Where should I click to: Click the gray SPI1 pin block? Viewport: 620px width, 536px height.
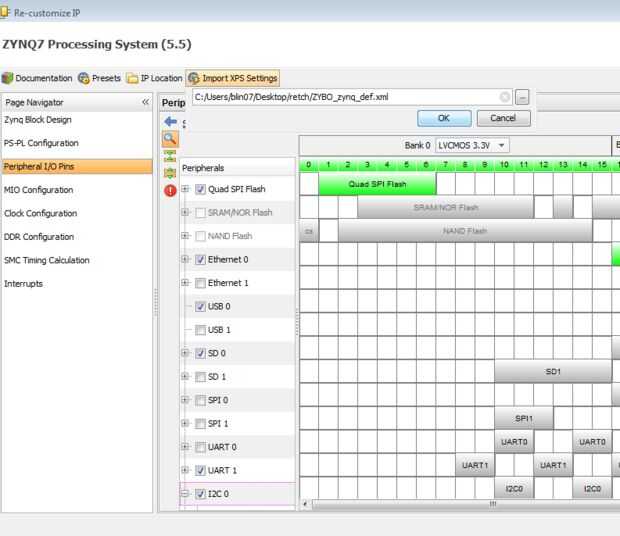(524, 418)
